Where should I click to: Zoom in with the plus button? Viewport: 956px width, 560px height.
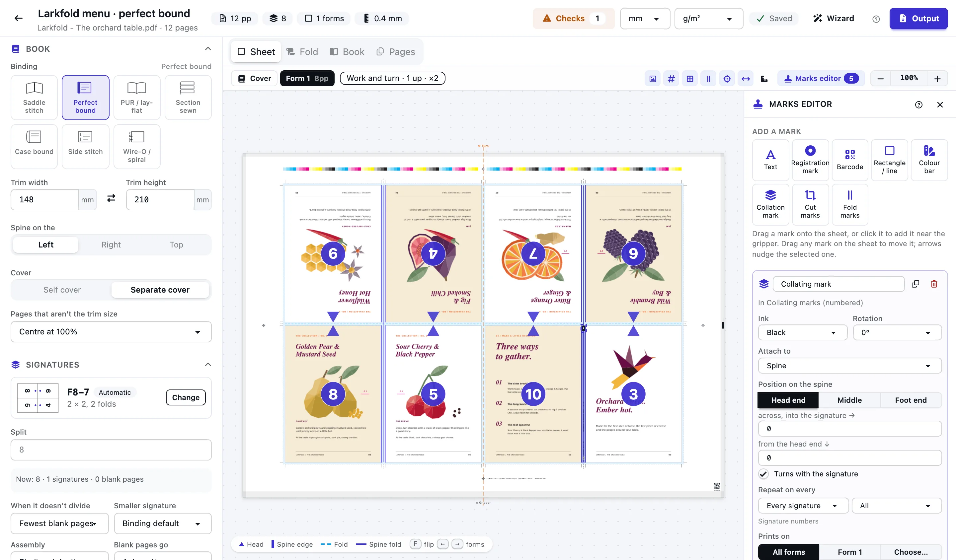937,79
